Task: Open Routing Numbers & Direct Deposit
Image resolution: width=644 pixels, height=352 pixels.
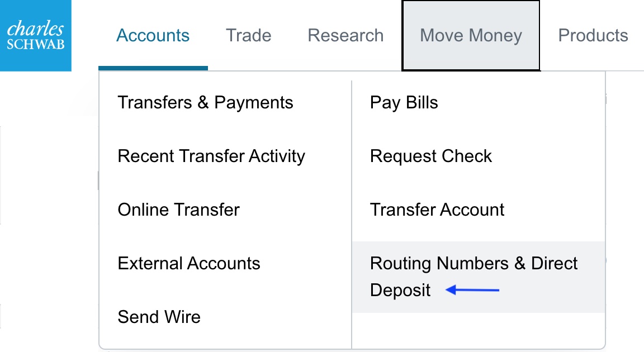Action: (x=473, y=264)
